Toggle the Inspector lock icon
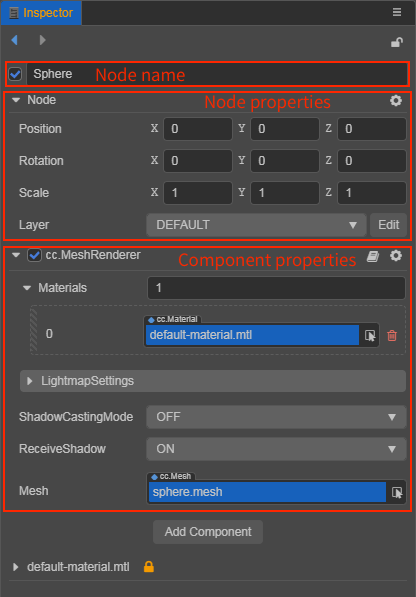Viewport: 416px width, 597px height. [397, 42]
